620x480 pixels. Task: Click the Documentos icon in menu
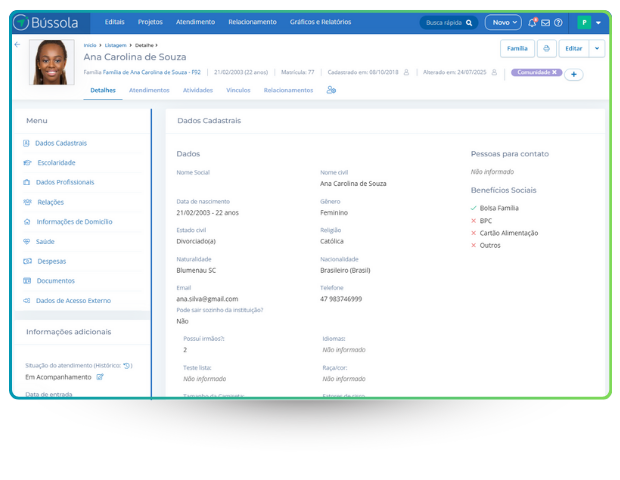27,281
